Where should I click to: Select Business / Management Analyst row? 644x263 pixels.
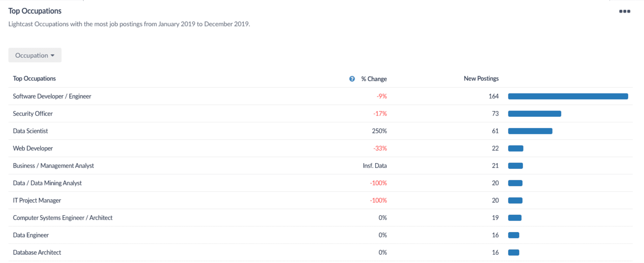click(x=53, y=166)
